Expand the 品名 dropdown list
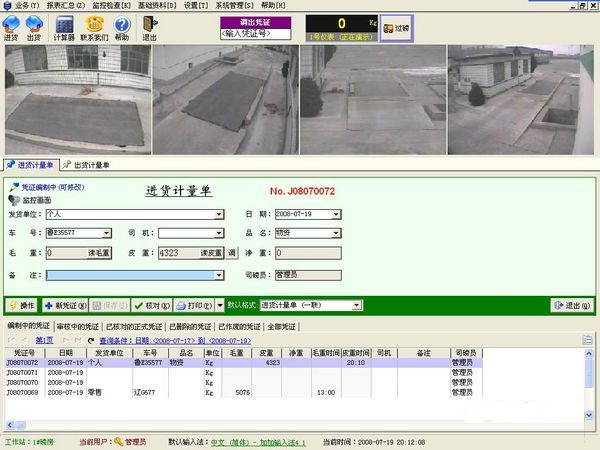The height and width of the screenshot is (450, 600). [336, 233]
